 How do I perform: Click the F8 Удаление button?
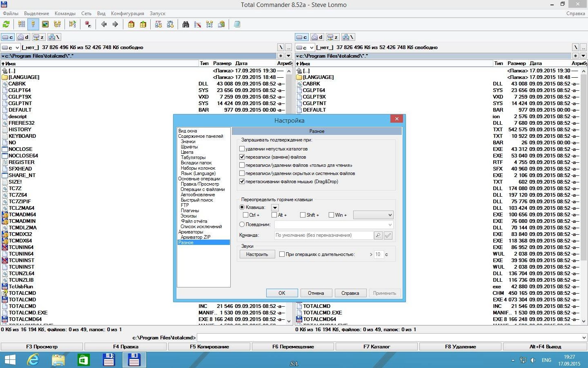tap(461, 347)
